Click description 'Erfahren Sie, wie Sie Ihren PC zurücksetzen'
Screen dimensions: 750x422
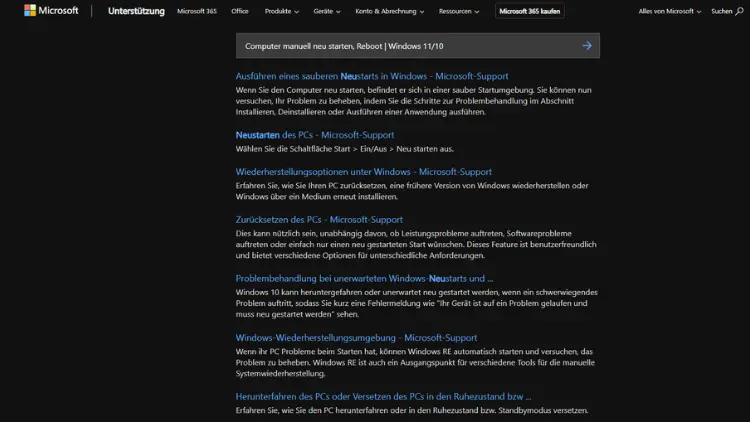(x=412, y=191)
